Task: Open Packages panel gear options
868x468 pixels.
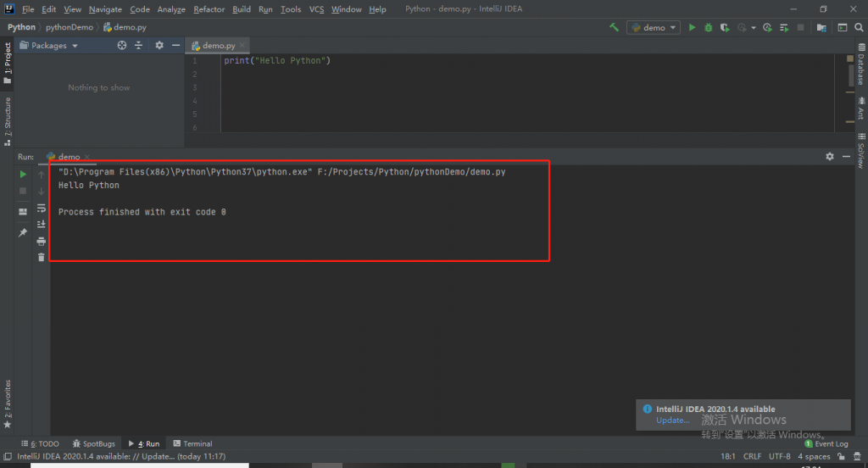Action: pyautogui.click(x=159, y=46)
